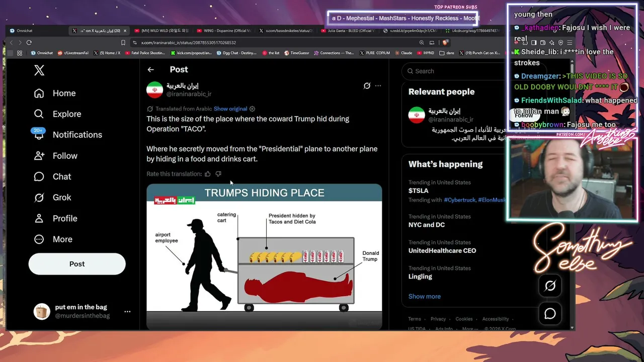The image size is (644, 362).
Task: Open the $TSLA trending topic
Action: click(419, 191)
